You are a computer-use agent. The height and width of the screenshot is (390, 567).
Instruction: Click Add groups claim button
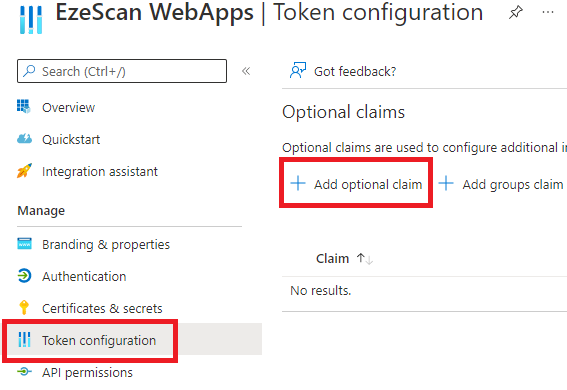pyautogui.click(x=501, y=184)
